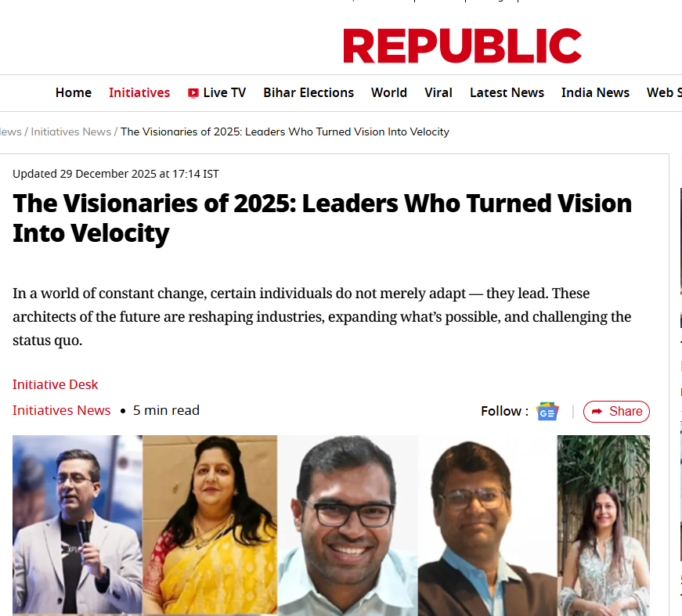Screen dimensions: 682x616
Task: Click the woman in yellow saree photo
Action: [x=210, y=524]
